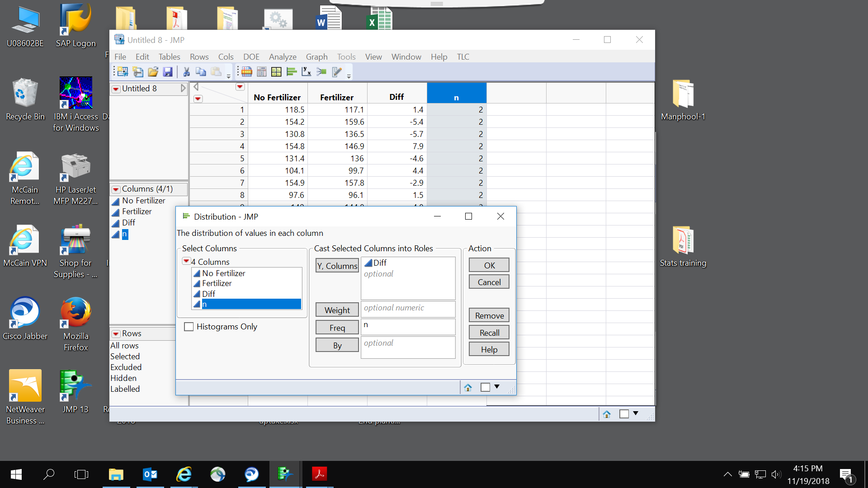Open the Rows panel red triangle menu
This screenshot has height=488, width=868.
116,334
